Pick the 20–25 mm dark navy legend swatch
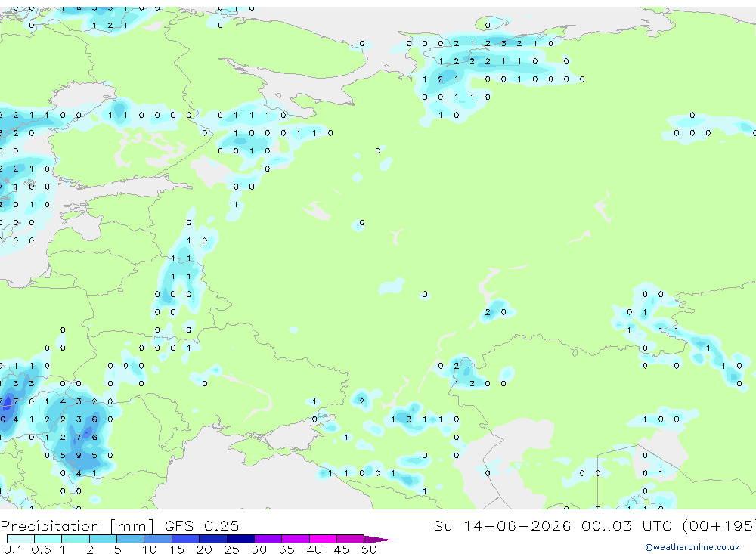Image resolution: width=756 pixels, height=554 pixels. click(x=212, y=539)
